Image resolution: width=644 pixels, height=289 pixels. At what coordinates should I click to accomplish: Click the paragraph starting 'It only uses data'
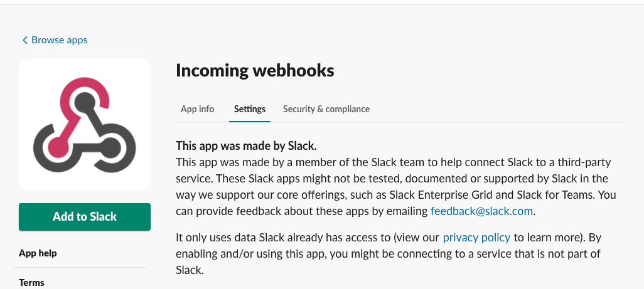click(389, 254)
